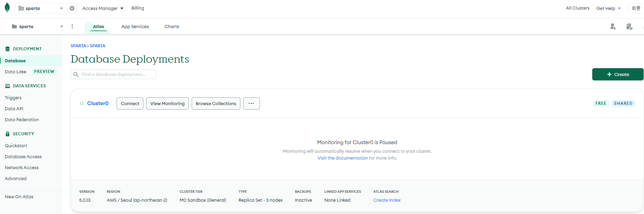Open Quickstart in the sidebar
The image size is (644, 214).
pyautogui.click(x=16, y=146)
